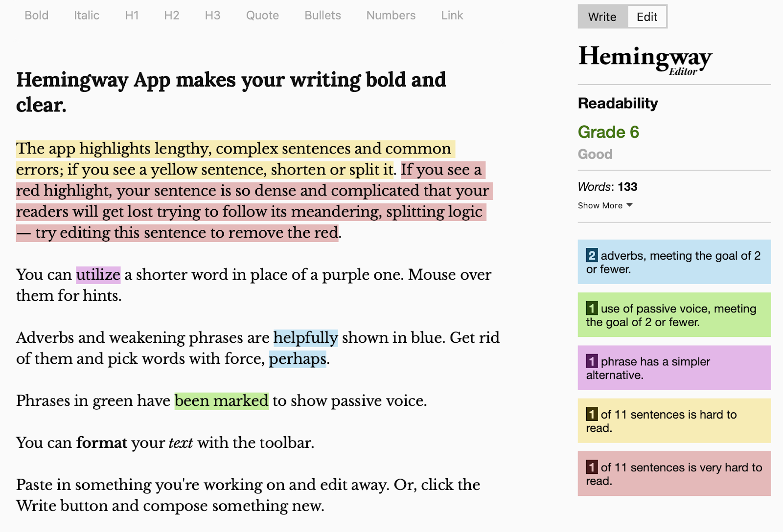
Task: Click the Hemingway Editor logo
Action: (x=645, y=60)
